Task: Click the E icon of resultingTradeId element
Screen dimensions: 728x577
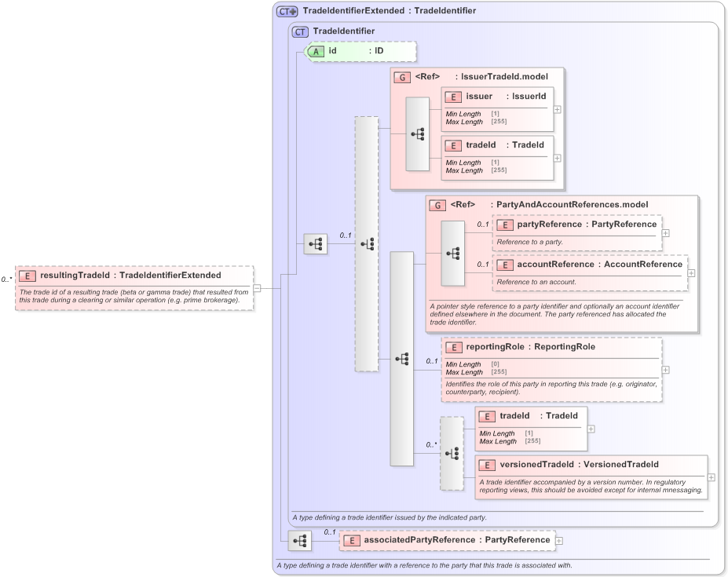Action: point(27,276)
